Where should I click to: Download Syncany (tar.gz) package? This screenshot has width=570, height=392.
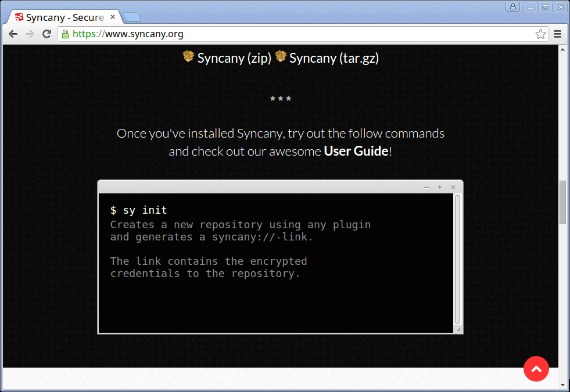(x=334, y=58)
